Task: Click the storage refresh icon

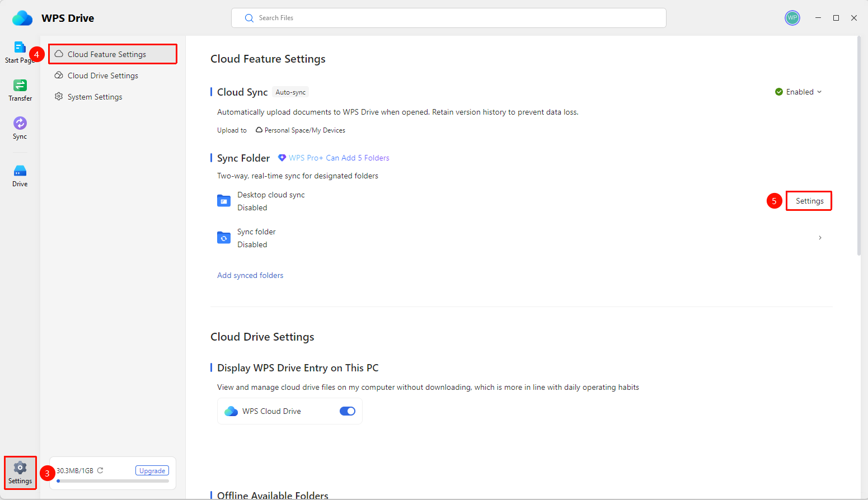Action: point(100,470)
